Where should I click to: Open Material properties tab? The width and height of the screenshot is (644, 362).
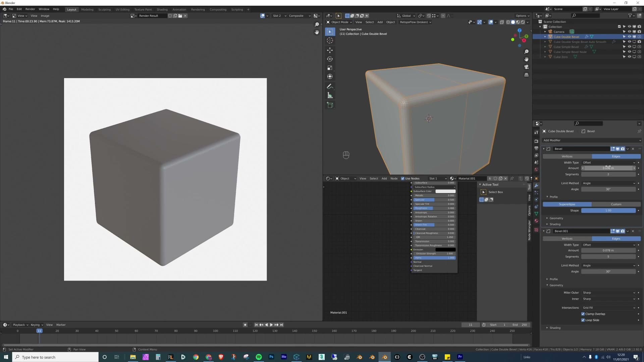point(536,221)
